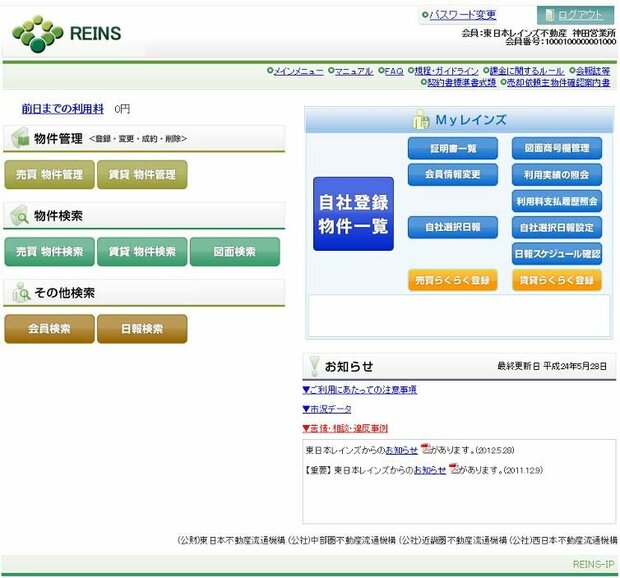Click 賃貸 物件管理 button

(142, 174)
